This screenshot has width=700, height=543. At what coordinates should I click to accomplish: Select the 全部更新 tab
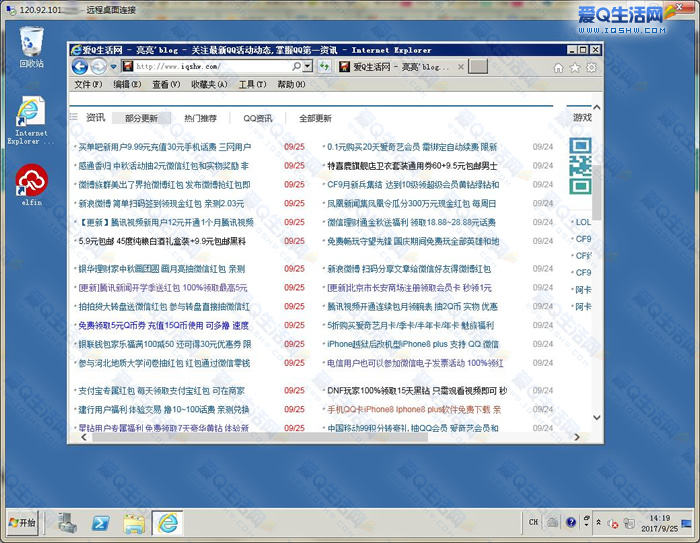(x=315, y=118)
